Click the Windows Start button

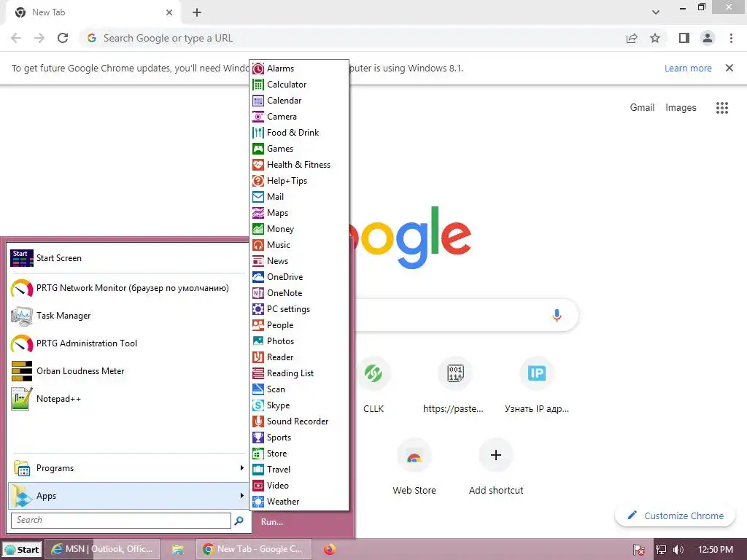(x=22, y=550)
